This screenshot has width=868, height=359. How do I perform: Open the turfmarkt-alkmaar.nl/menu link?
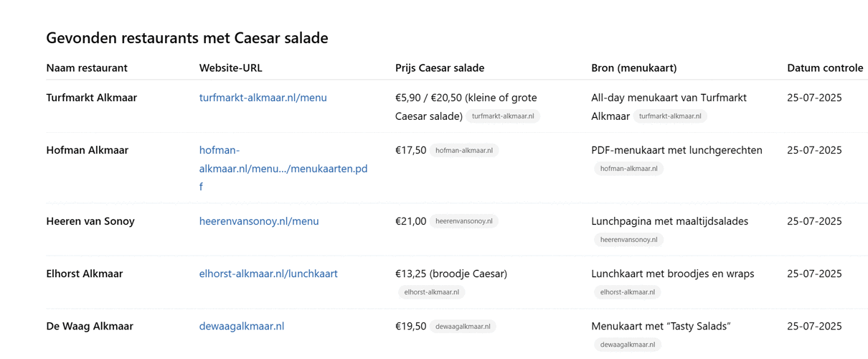tap(263, 98)
